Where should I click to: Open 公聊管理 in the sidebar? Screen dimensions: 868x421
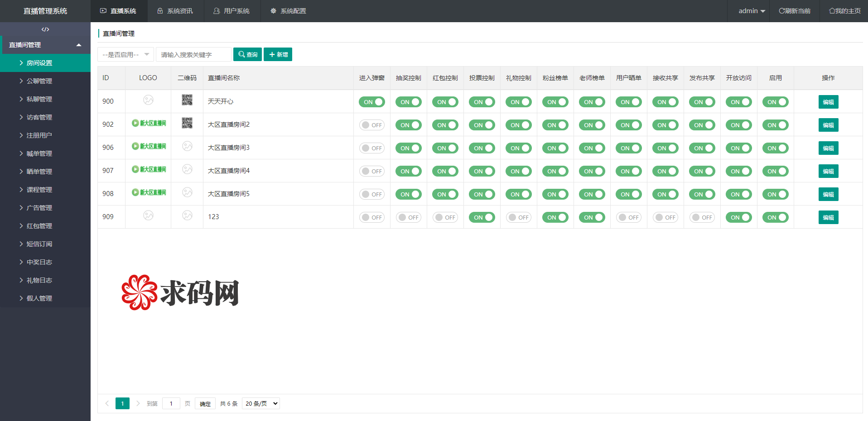tap(39, 81)
